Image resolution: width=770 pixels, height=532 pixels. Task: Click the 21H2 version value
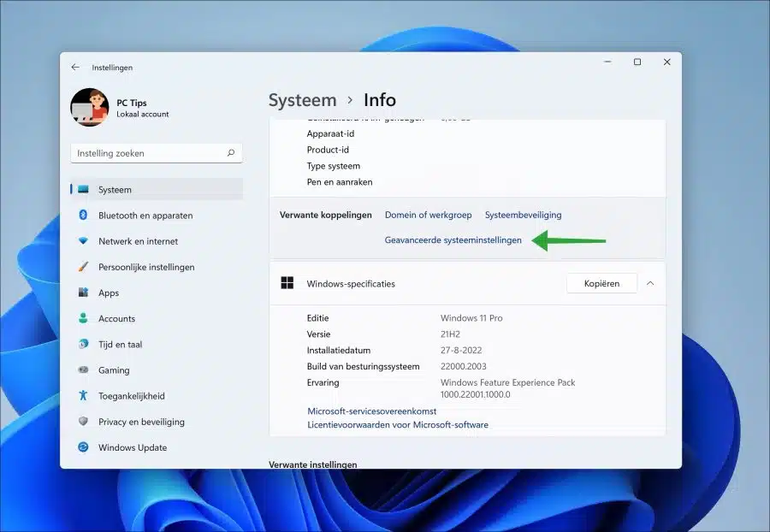point(450,334)
